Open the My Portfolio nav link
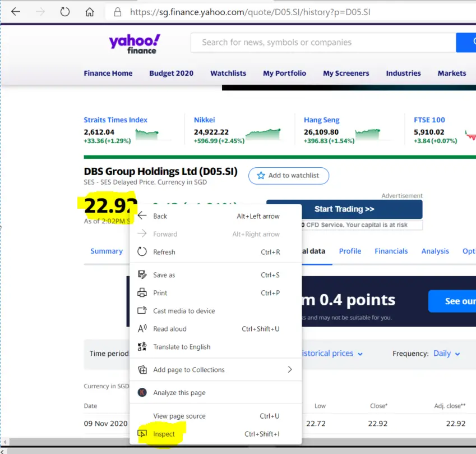 click(x=284, y=74)
